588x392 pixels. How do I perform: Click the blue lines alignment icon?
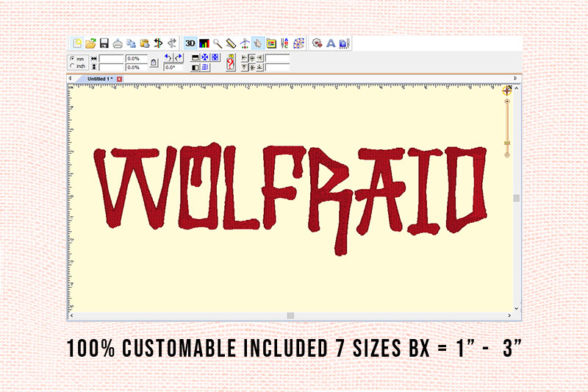(205, 68)
